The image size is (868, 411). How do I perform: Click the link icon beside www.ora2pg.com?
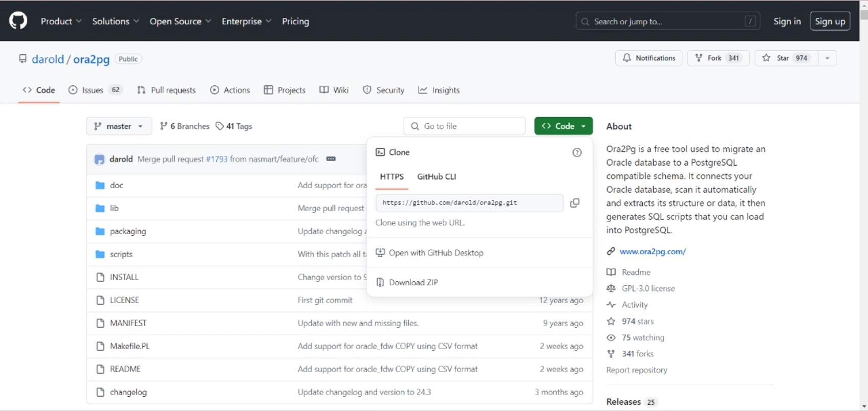click(x=611, y=252)
